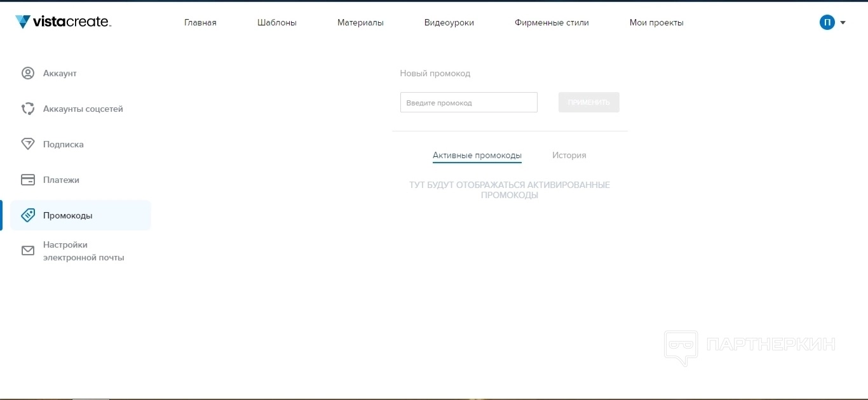Go to Мои проекты
The width and height of the screenshot is (868, 400).
[656, 22]
